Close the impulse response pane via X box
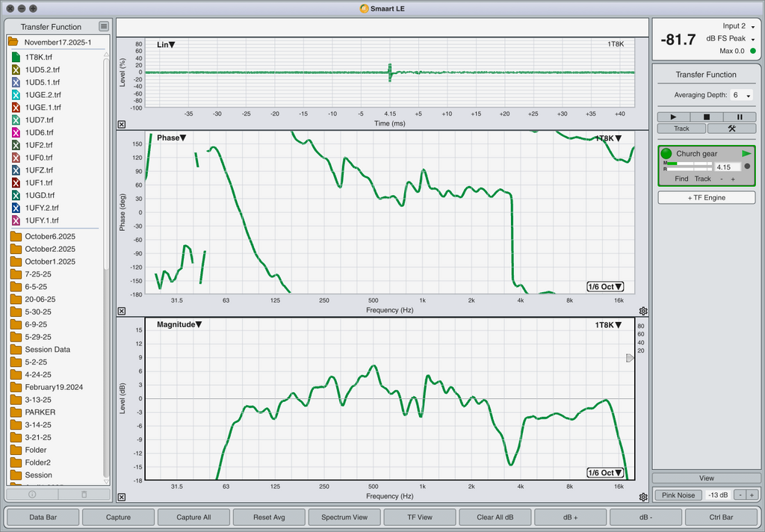 pos(122,125)
